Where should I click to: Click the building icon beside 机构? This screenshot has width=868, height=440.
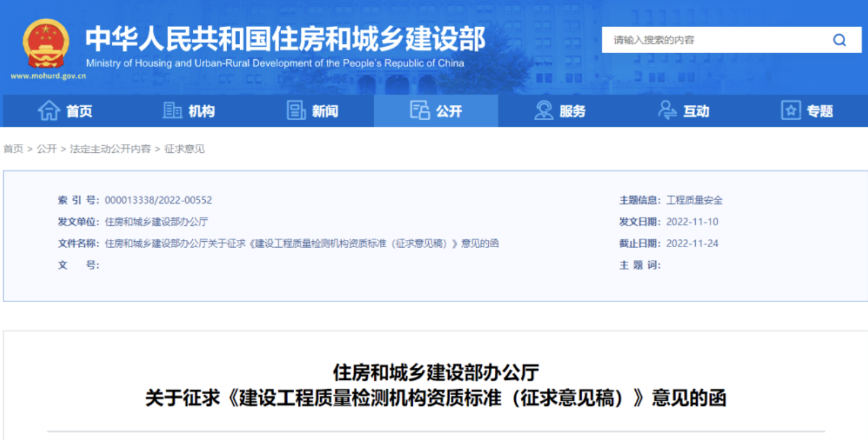pyautogui.click(x=172, y=111)
